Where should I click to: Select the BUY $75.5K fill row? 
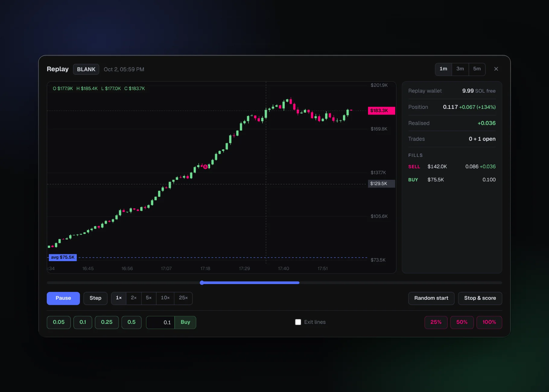click(x=452, y=180)
